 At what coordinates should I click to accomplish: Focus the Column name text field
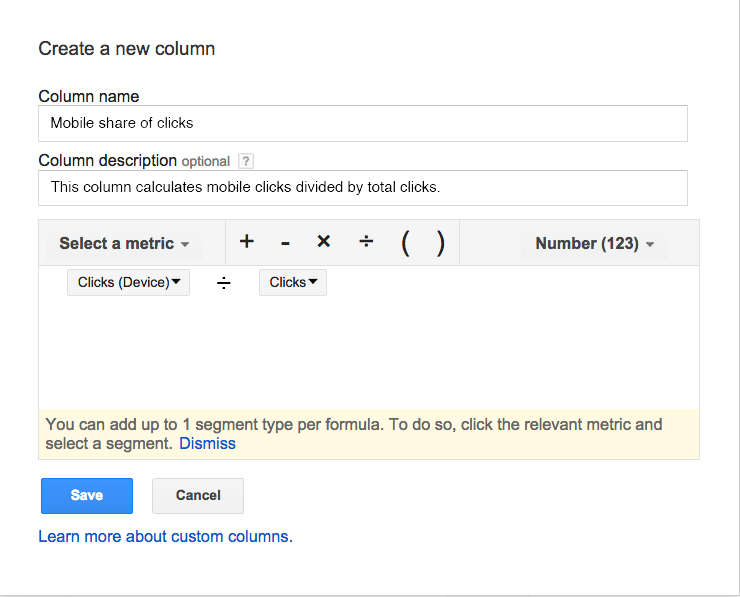363,124
